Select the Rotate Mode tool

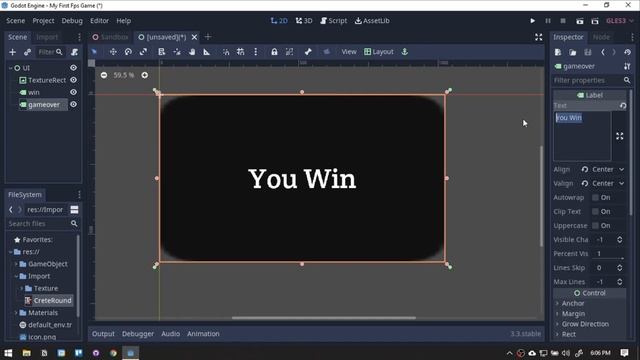click(128, 52)
